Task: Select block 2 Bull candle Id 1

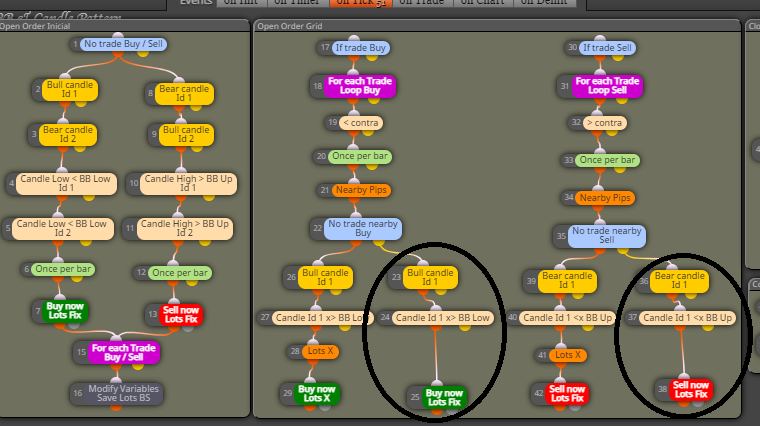Action: pos(70,90)
